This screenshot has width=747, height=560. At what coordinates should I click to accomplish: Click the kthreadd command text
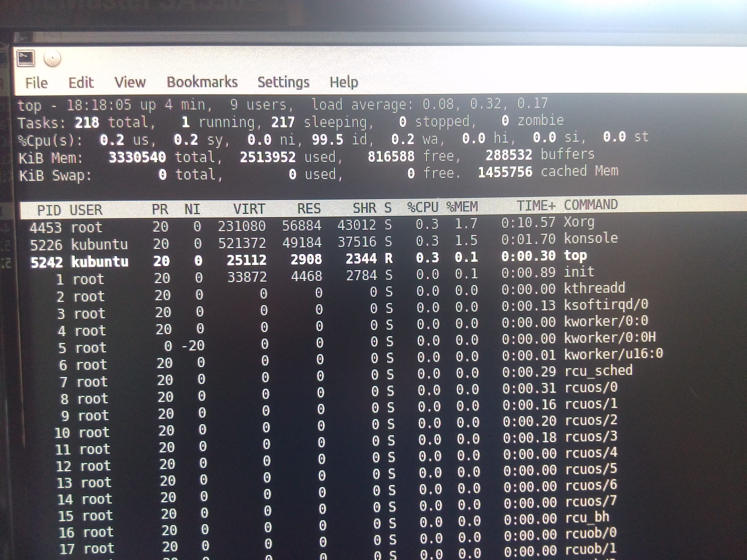point(595,288)
